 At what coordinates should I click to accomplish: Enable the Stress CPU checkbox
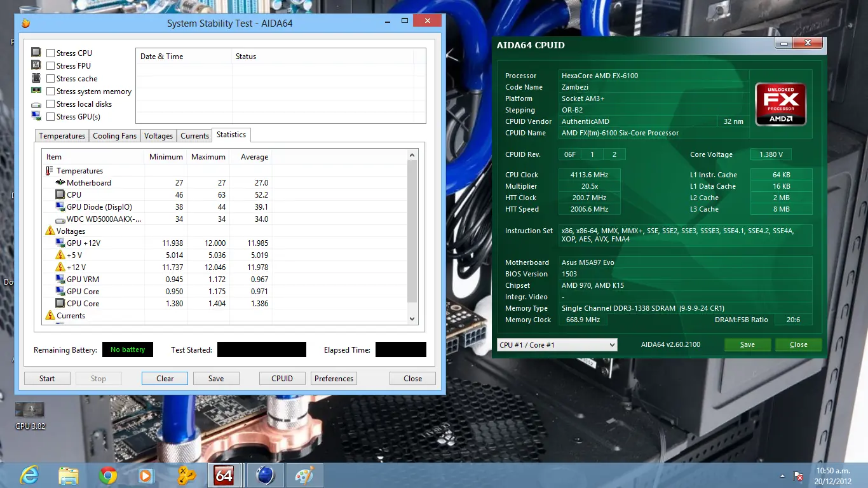pyautogui.click(x=51, y=53)
